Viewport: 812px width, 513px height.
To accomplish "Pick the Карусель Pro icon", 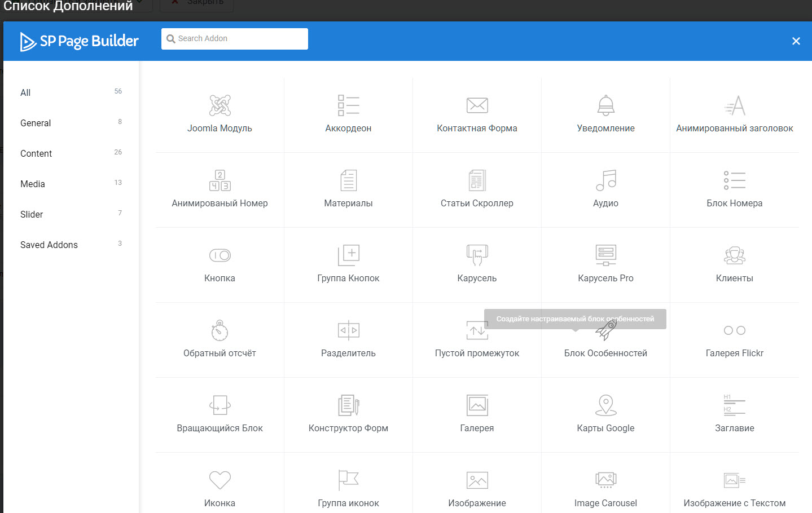I will [605, 255].
